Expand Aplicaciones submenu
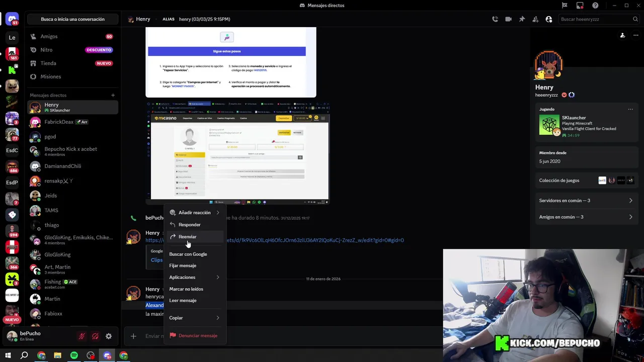644x362 pixels. pyautogui.click(x=195, y=278)
